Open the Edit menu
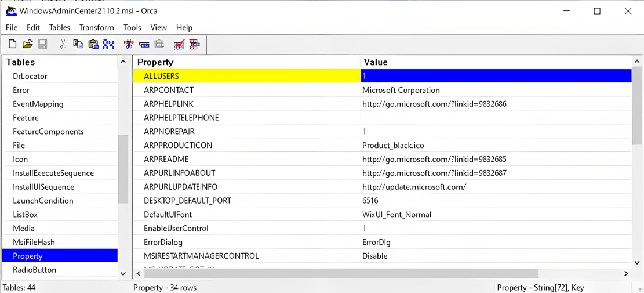The height and width of the screenshot is (293, 644). (x=33, y=27)
